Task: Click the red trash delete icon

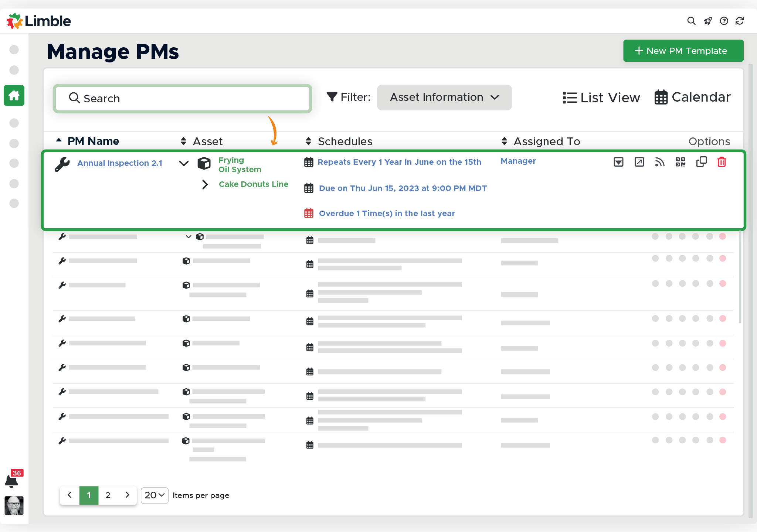Action: click(x=722, y=162)
